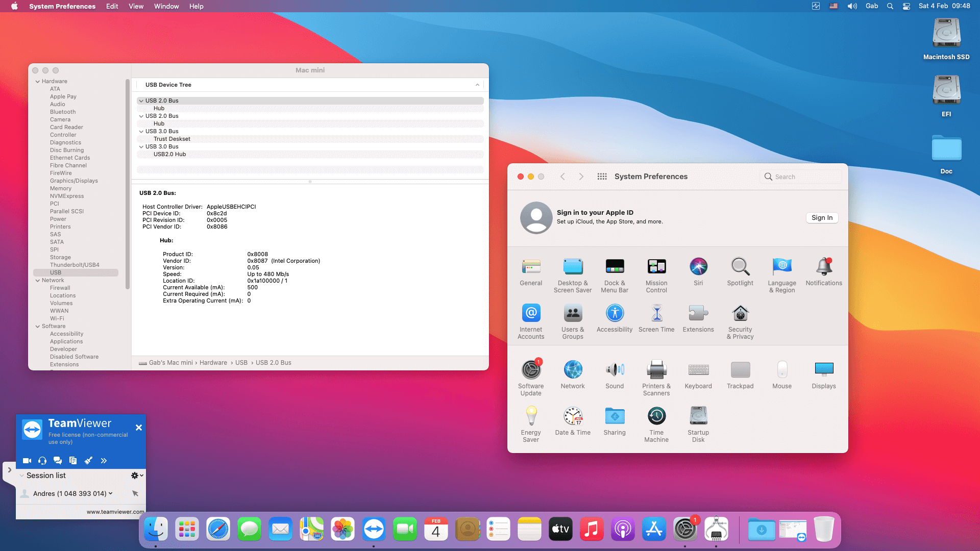Open the Andres session dropdown

pyautogui.click(x=110, y=493)
